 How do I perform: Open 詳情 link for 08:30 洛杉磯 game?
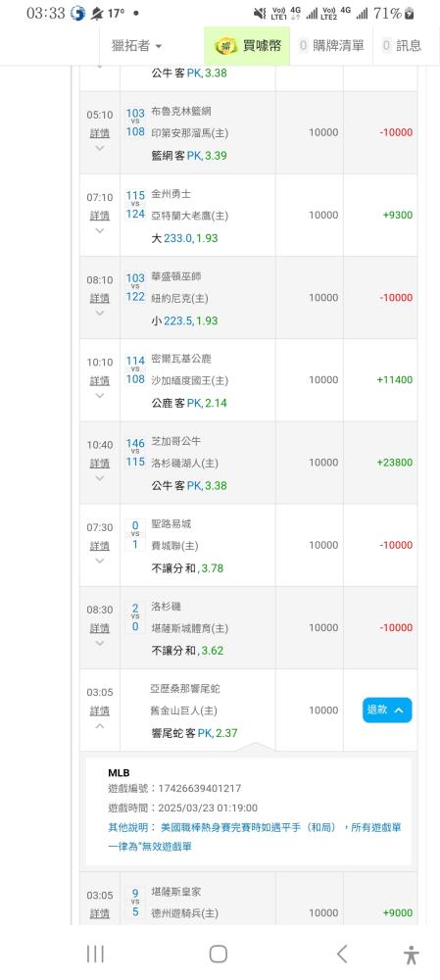pyautogui.click(x=99, y=628)
